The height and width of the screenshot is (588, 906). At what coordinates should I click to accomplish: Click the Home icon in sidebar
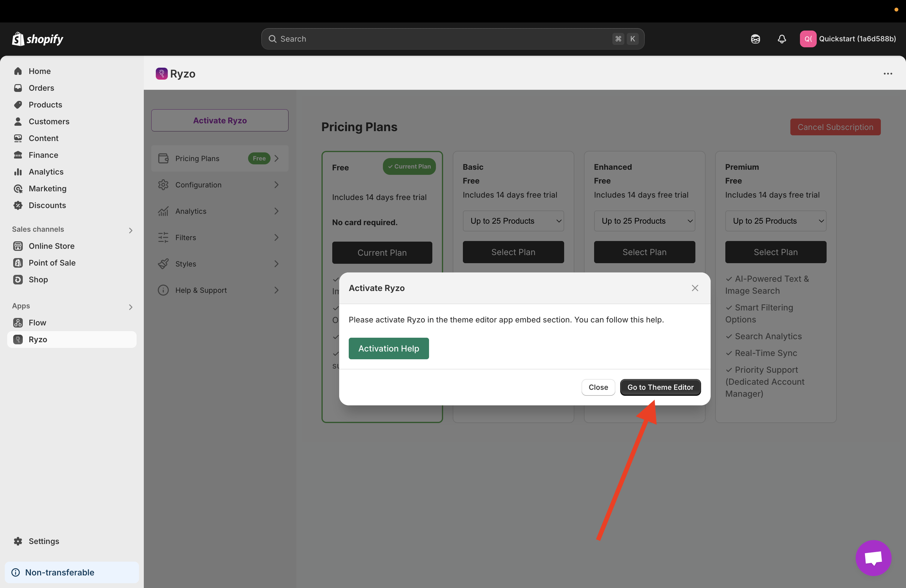point(18,71)
